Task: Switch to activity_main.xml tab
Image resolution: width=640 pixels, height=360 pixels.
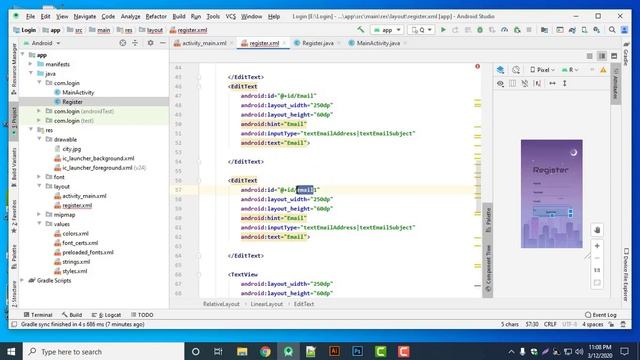Action: [x=204, y=43]
